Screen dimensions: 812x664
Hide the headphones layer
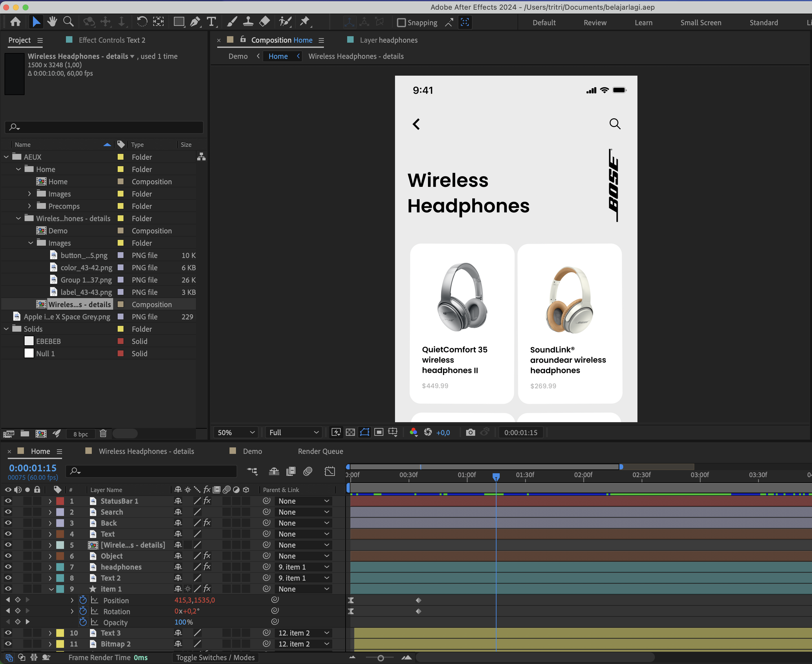pyautogui.click(x=8, y=567)
